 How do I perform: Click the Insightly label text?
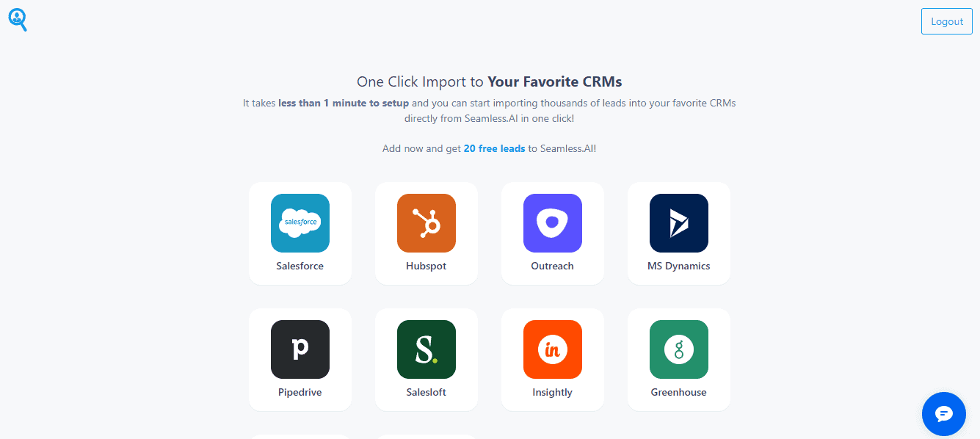553,392
